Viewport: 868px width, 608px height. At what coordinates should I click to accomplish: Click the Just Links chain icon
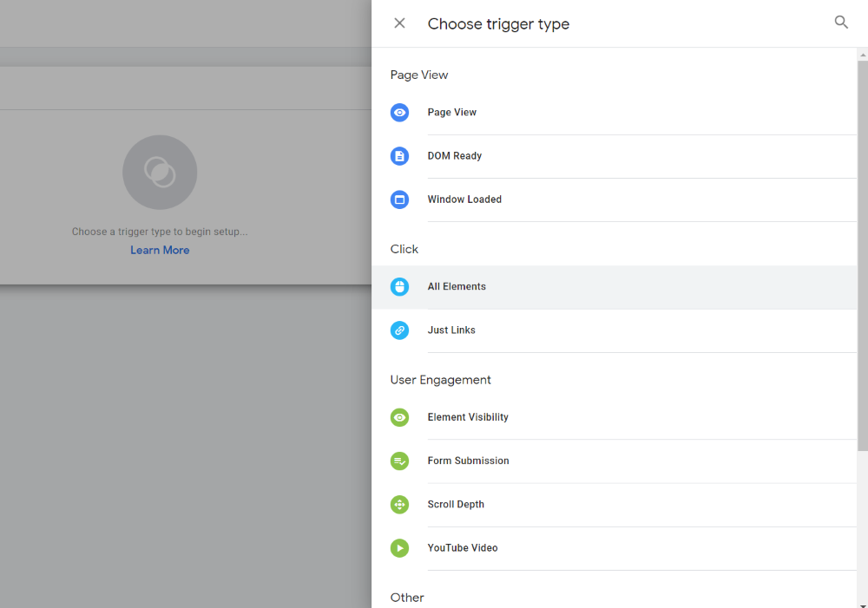pos(399,330)
